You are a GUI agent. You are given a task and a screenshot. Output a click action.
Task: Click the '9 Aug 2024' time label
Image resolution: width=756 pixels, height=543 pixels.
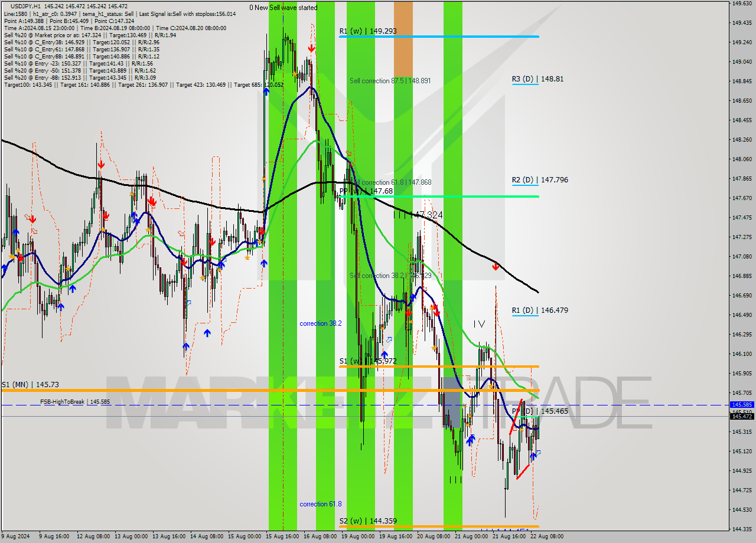(x=14, y=537)
